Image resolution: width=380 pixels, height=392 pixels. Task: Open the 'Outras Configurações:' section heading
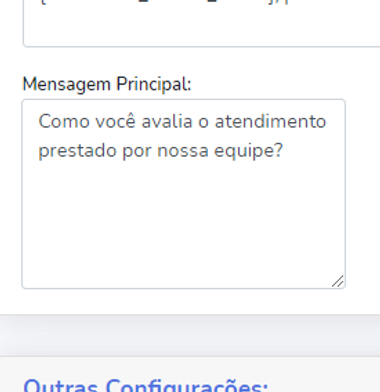[x=146, y=386]
